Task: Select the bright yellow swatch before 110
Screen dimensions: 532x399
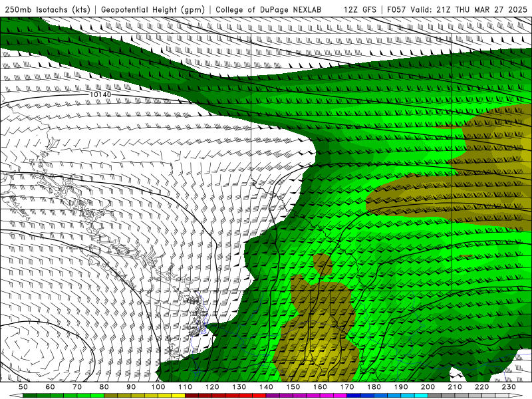Action: click(178, 395)
